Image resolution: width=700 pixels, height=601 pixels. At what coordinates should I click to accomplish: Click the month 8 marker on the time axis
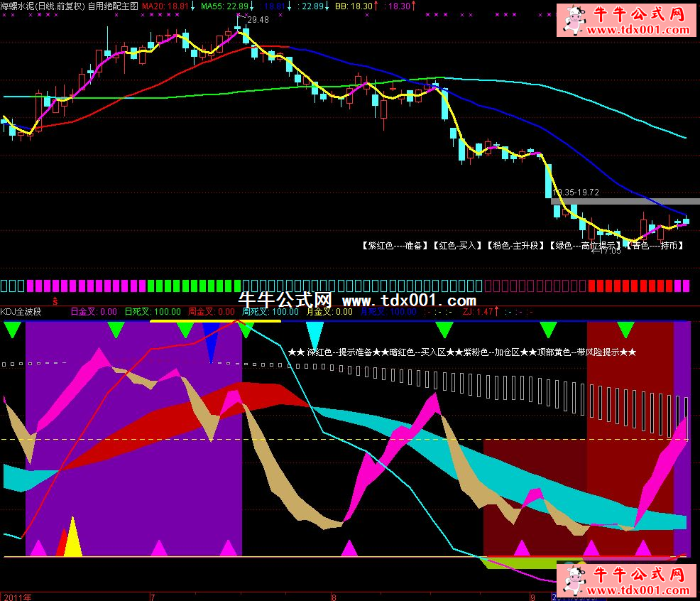point(334,597)
